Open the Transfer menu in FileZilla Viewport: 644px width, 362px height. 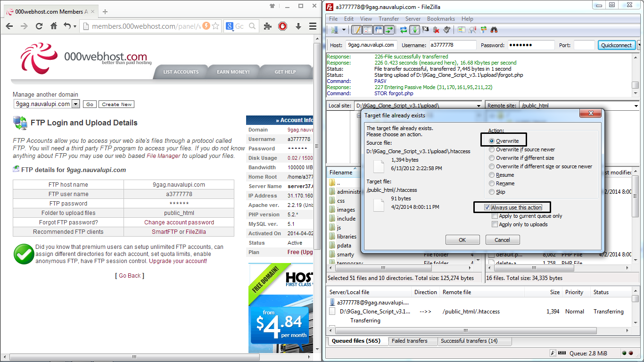(388, 19)
